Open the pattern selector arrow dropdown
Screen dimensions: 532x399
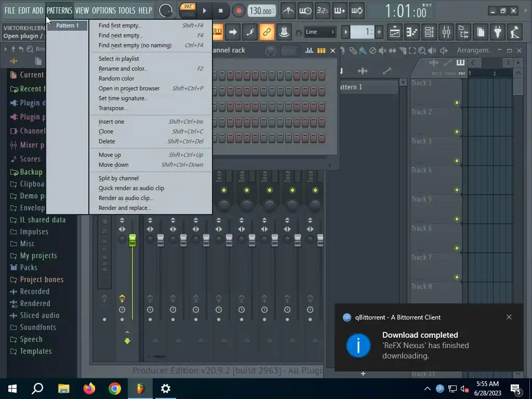(345, 32)
